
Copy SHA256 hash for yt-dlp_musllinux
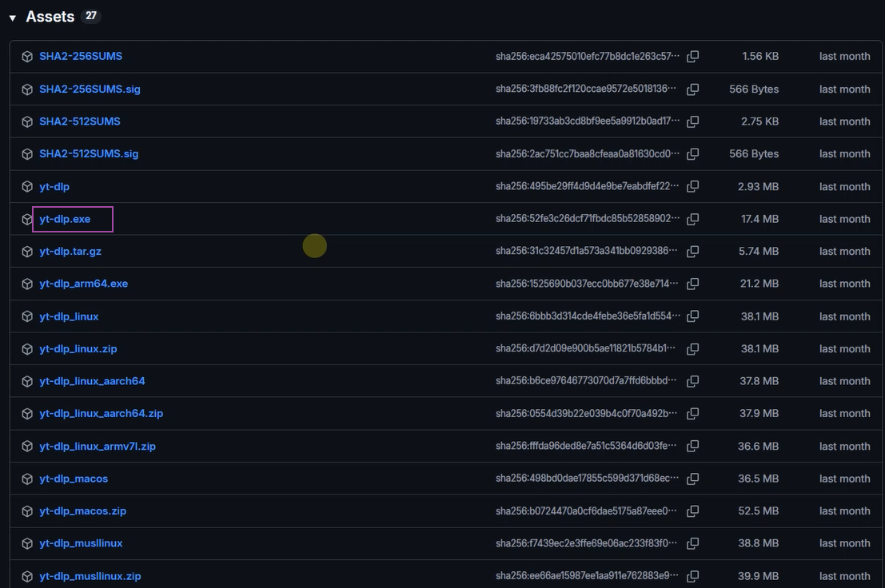point(692,543)
